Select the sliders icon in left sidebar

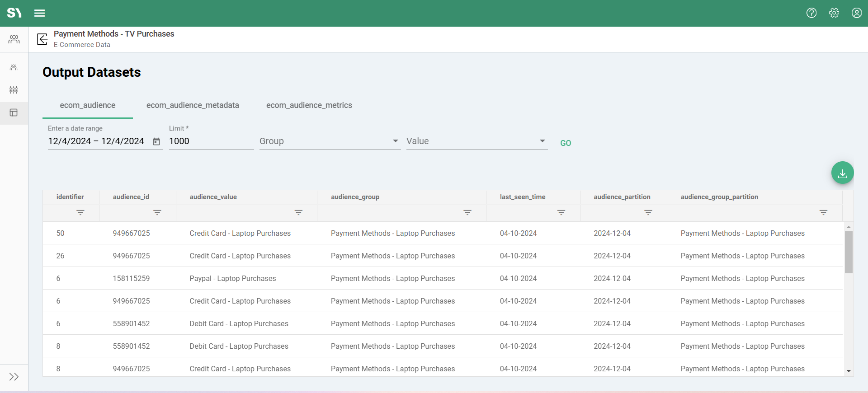click(14, 90)
